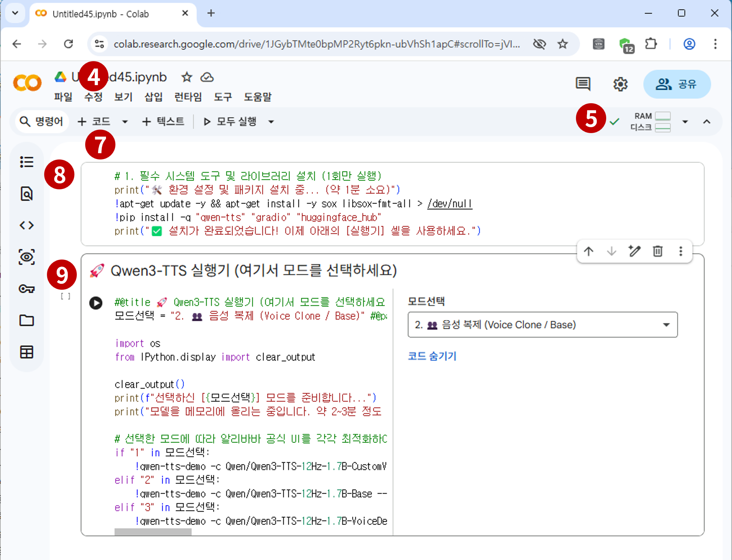Open the table of contents sidebar icon

point(26,162)
